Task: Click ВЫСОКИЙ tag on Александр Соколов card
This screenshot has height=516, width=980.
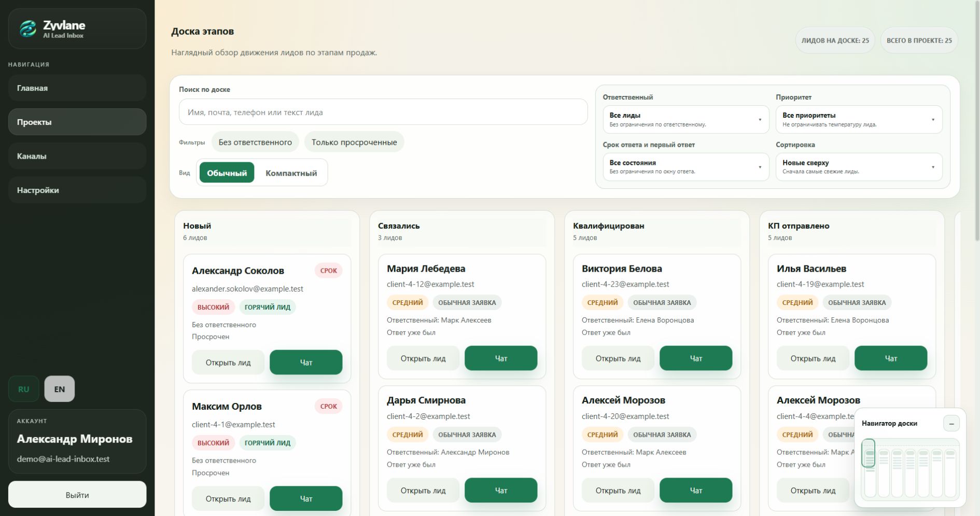Action: pyautogui.click(x=213, y=307)
